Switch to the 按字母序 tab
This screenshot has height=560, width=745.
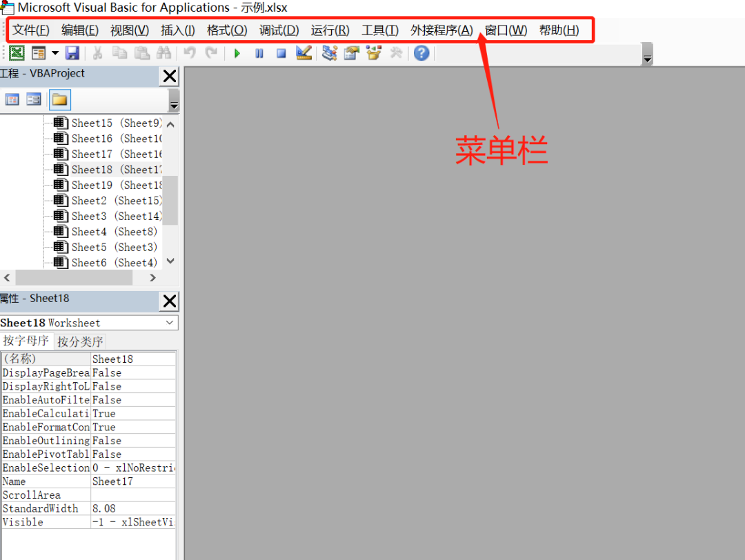tap(26, 341)
